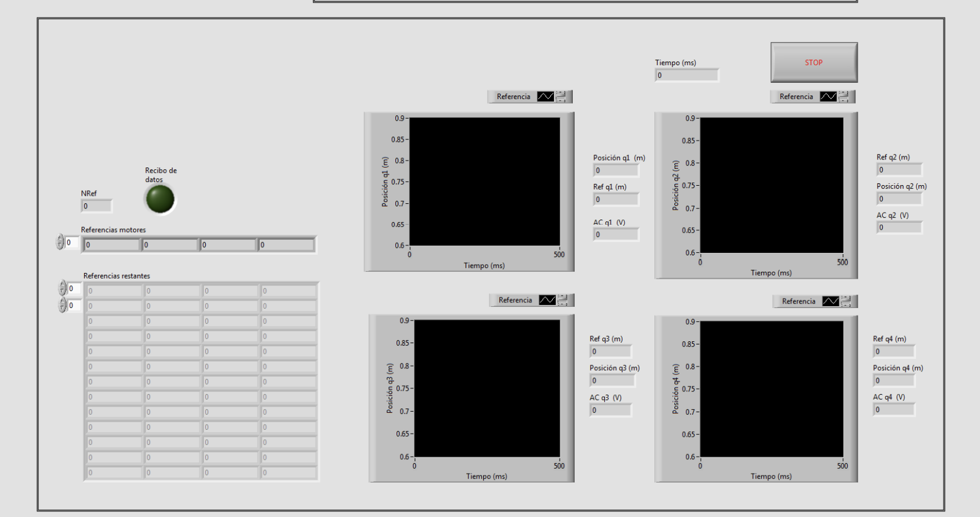Screen dimensions: 980x517
Task: Click the Referencias motores array index stepper
Action: click(x=60, y=242)
